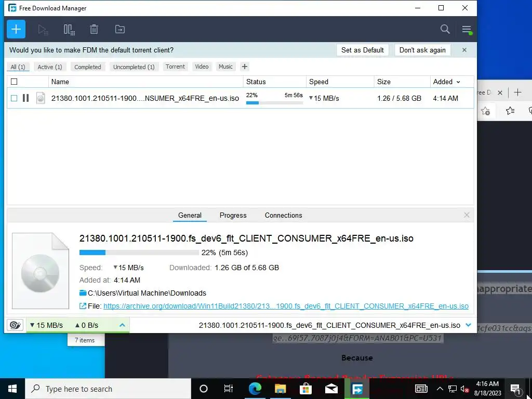The width and height of the screenshot is (532, 399).
Task: Click the Status column header
Action: pyautogui.click(x=274, y=82)
